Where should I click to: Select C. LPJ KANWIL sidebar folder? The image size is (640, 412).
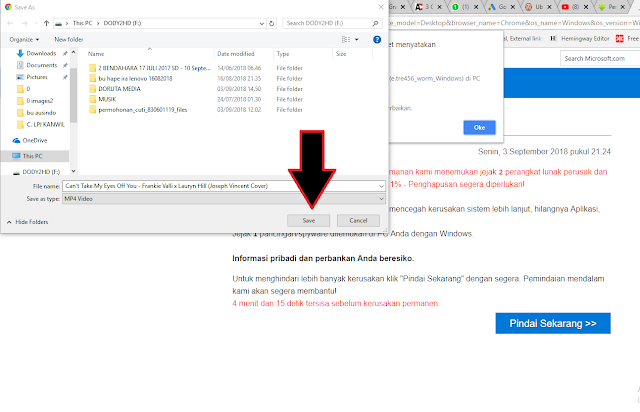point(41,125)
